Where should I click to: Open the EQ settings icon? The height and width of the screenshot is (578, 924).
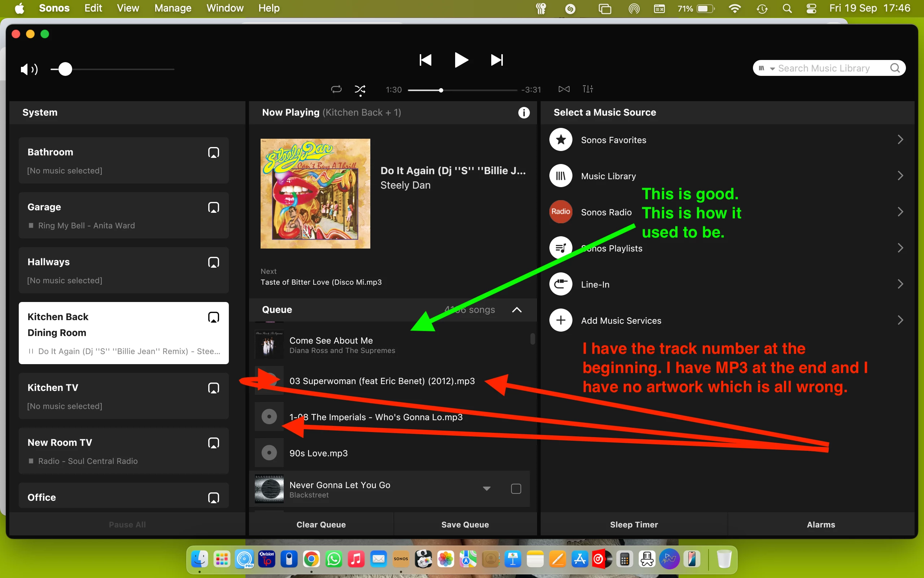click(x=588, y=89)
